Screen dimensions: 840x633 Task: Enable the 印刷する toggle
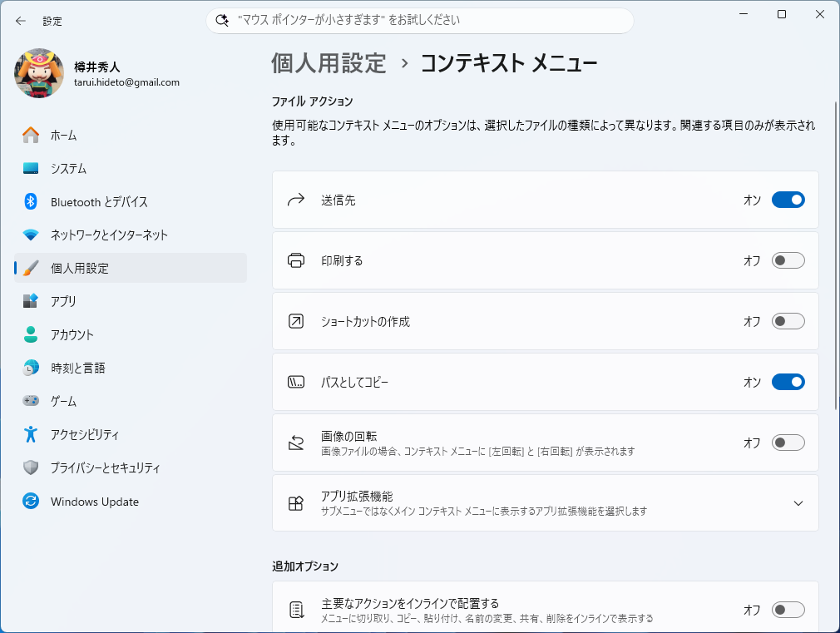[x=788, y=260]
